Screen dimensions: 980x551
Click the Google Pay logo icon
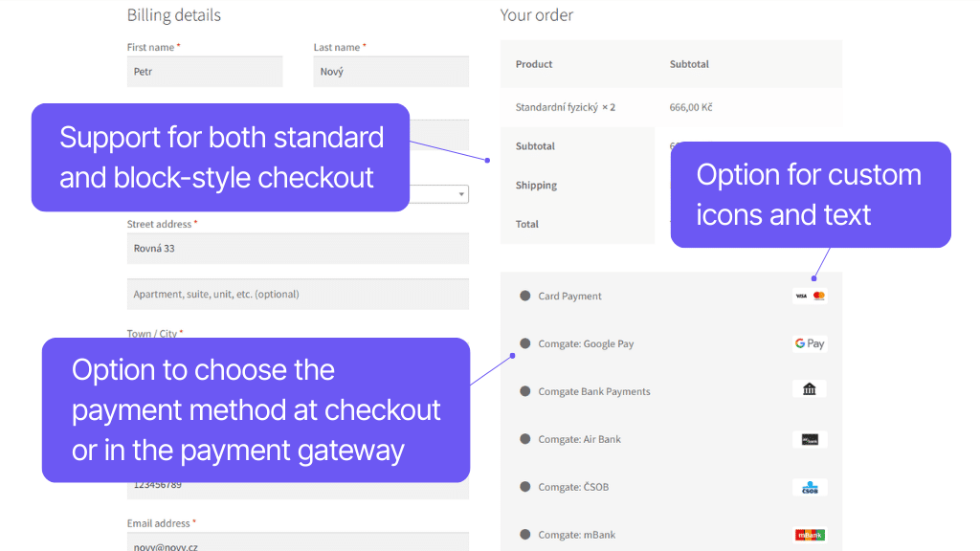(809, 342)
